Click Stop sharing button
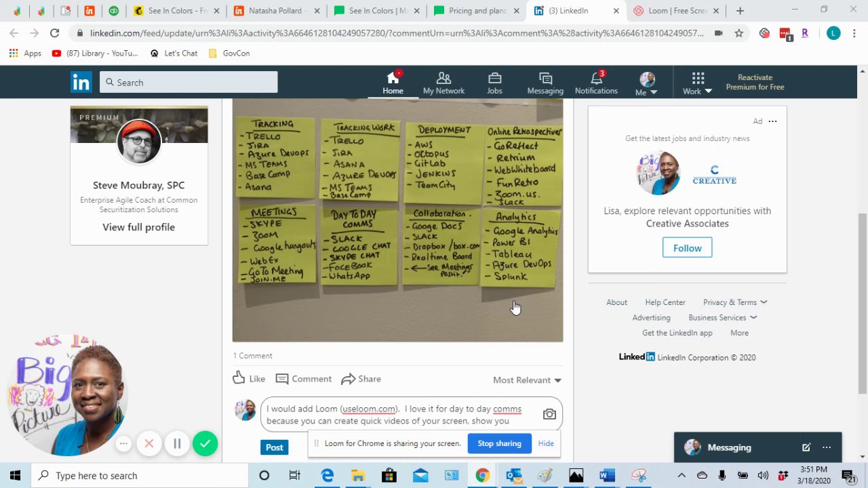The width and height of the screenshot is (868, 488). point(499,443)
